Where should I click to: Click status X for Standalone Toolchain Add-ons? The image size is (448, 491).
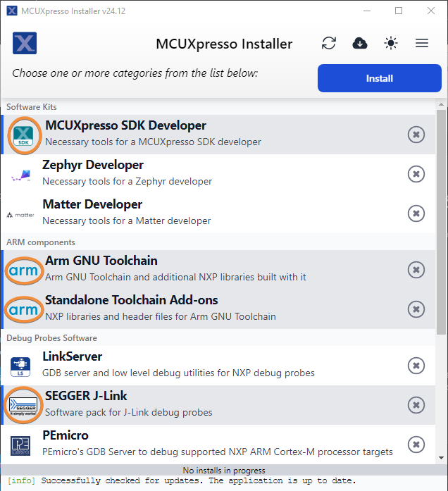(x=416, y=309)
